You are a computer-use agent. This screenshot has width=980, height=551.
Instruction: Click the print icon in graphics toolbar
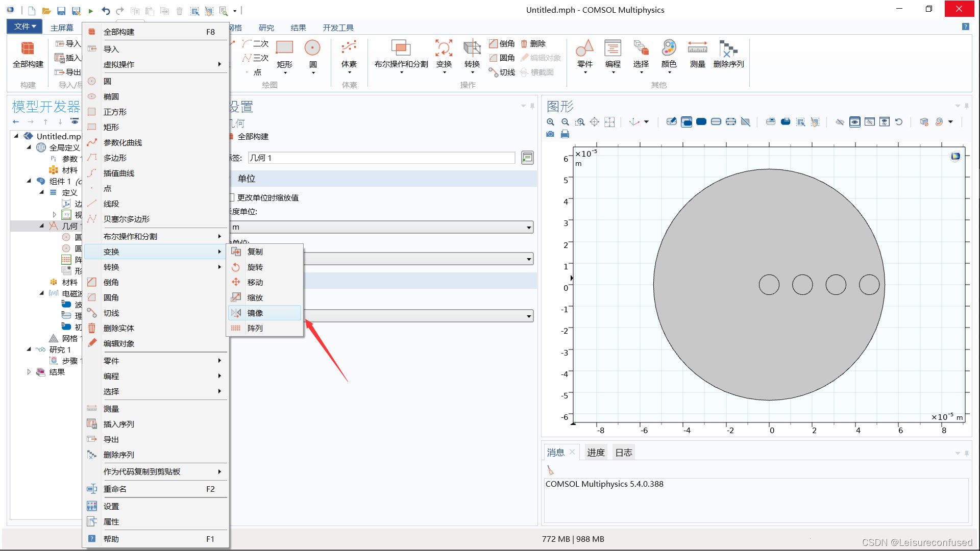[x=565, y=134]
